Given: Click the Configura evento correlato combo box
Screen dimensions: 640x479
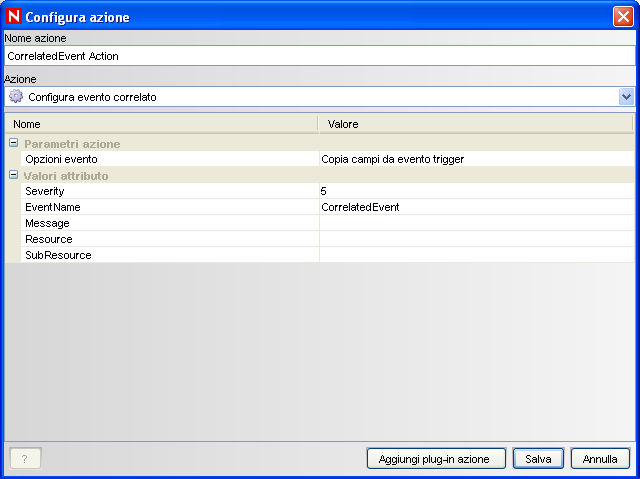Looking at the screenshot, I should click(x=320, y=97).
